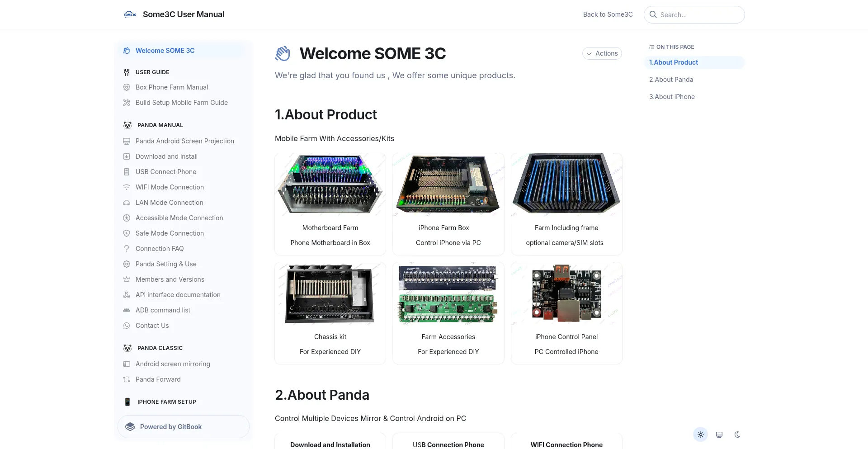The width and height of the screenshot is (868, 449).
Task: Click the phone icon beside IPHONE FARM SETUP
Action: (127, 402)
